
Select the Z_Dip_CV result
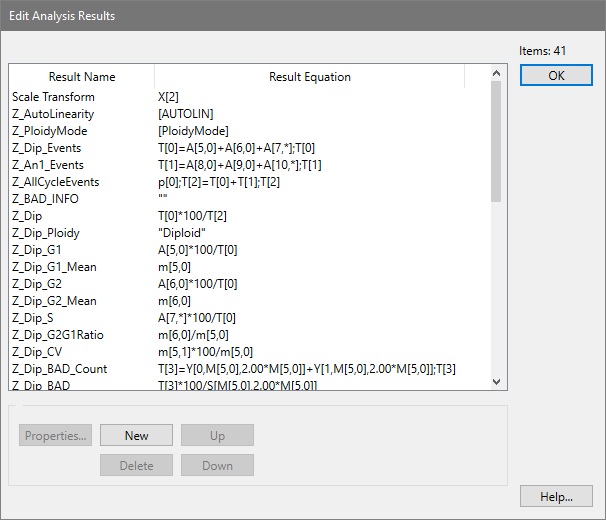pos(40,352)
